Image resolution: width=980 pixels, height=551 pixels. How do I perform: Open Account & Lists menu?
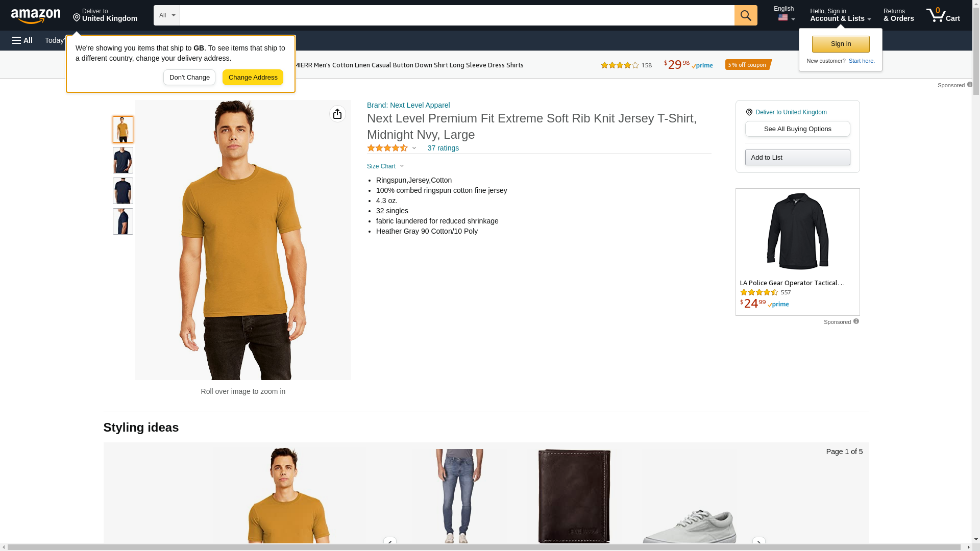tap(840, 15)
